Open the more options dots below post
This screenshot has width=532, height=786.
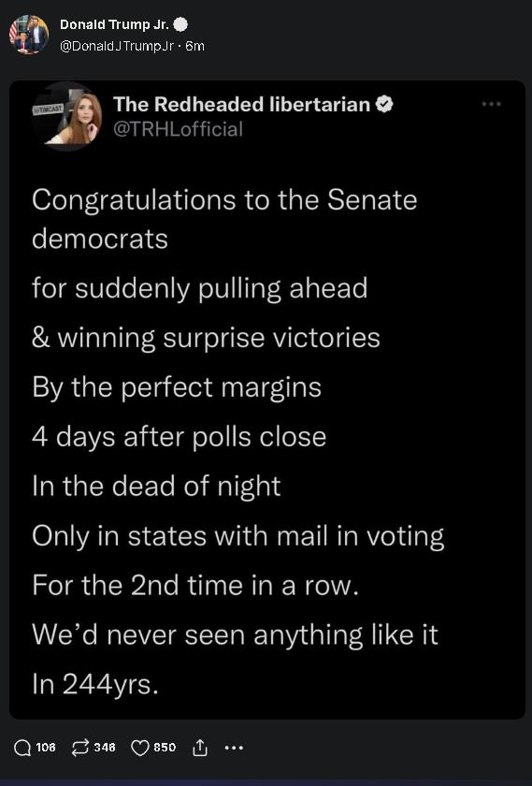tap(234, 748)
